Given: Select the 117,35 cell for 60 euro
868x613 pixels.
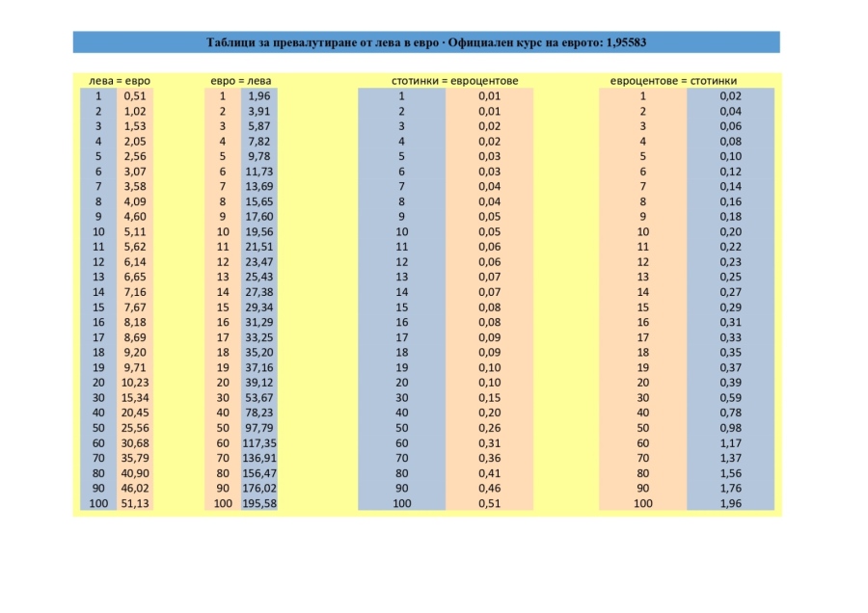Looking at the screenshot, I should click(258, 442).
